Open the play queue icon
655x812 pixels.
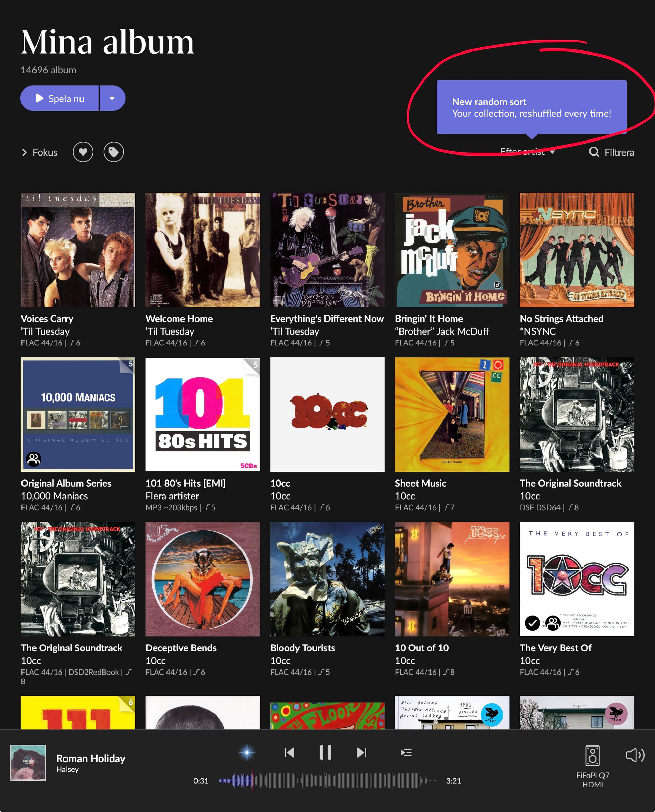(406, 753)
